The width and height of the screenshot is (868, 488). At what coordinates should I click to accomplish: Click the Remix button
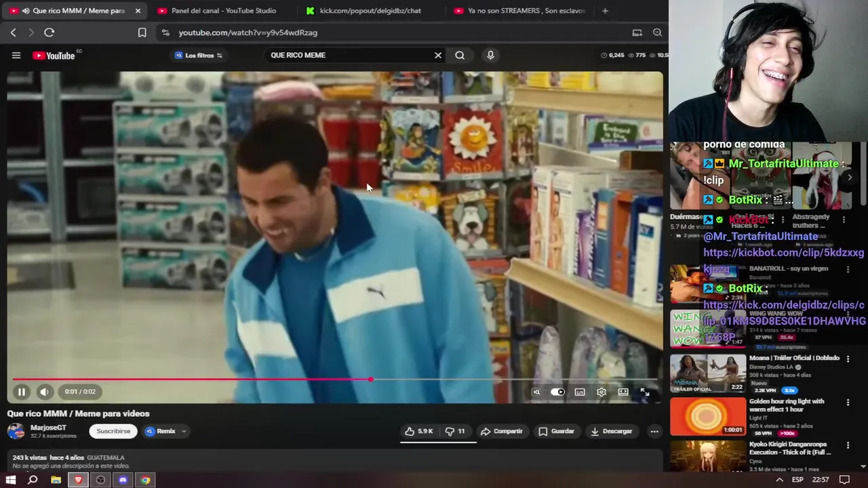161,431
